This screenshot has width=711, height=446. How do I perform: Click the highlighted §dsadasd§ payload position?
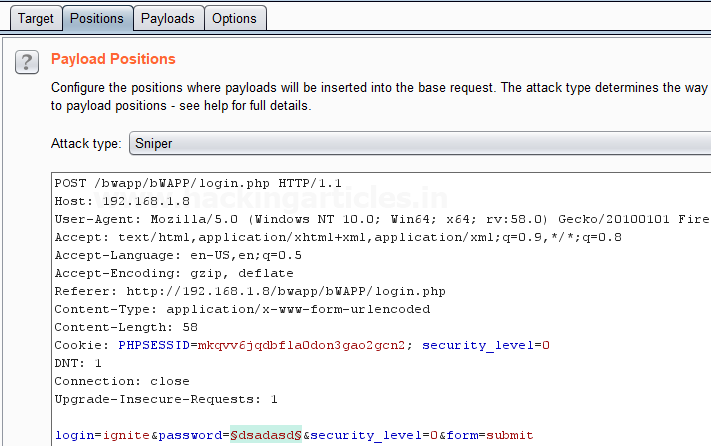point(266,435)
